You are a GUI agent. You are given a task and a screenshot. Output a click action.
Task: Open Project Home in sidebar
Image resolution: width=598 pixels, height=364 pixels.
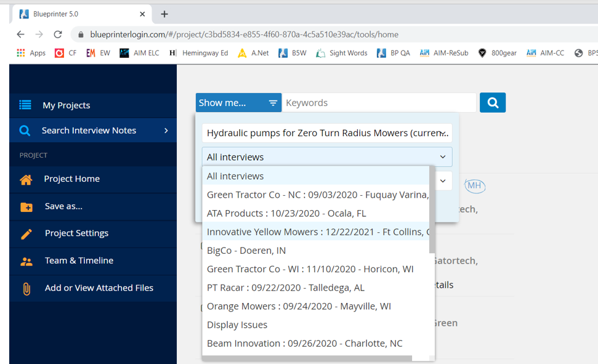(x=93, y=179)
